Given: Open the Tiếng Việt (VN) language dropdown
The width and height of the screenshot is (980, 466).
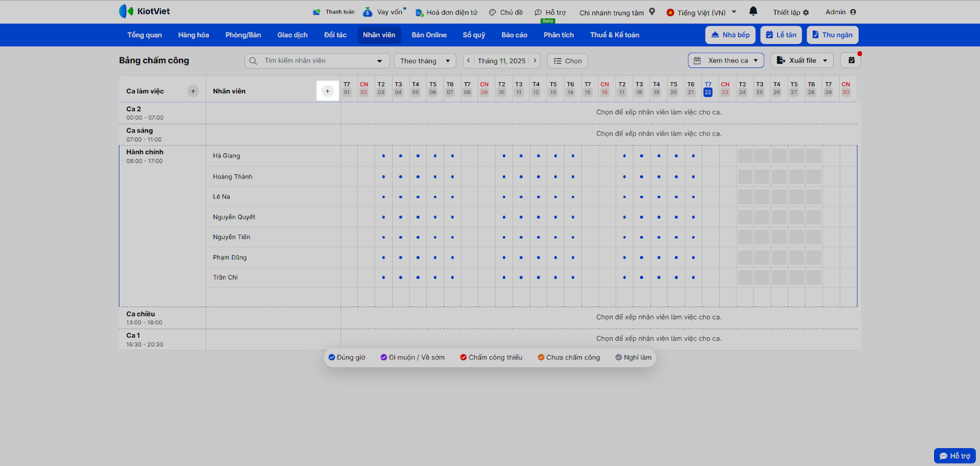Looking at the screenshot, I should tap(701, 12).
